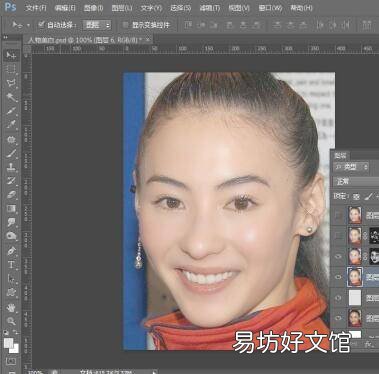Choose the Eyedropper tool
Screen dimensions: 379x374
(x=11, y=125)
